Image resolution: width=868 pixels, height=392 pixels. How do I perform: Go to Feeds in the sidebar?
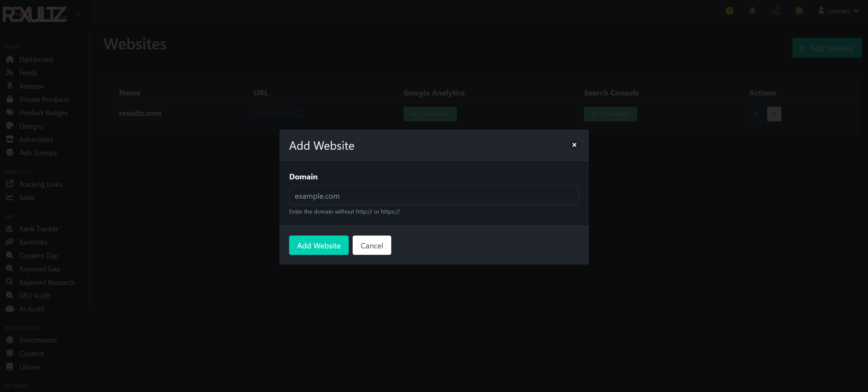pyautogui.click(x=28, y=73)
